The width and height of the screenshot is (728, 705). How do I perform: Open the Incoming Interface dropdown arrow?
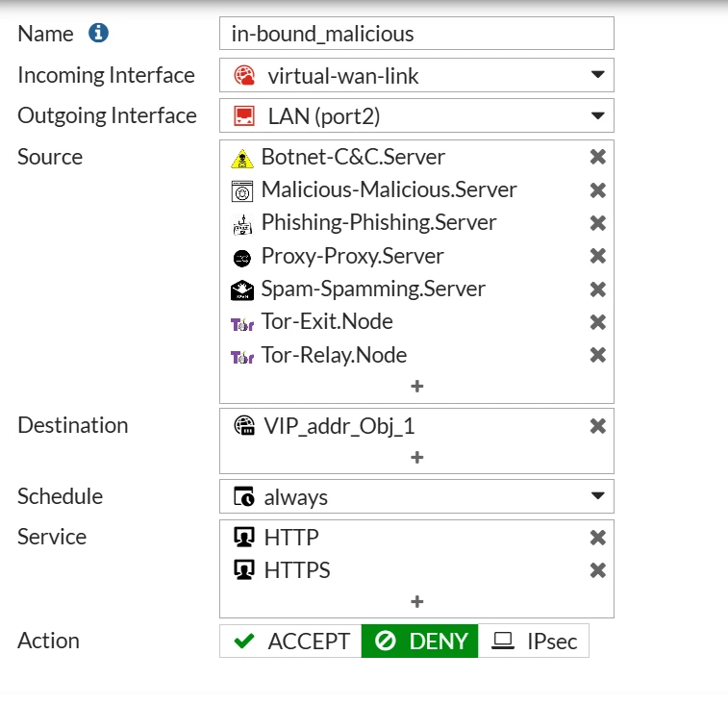pos(597,74)
